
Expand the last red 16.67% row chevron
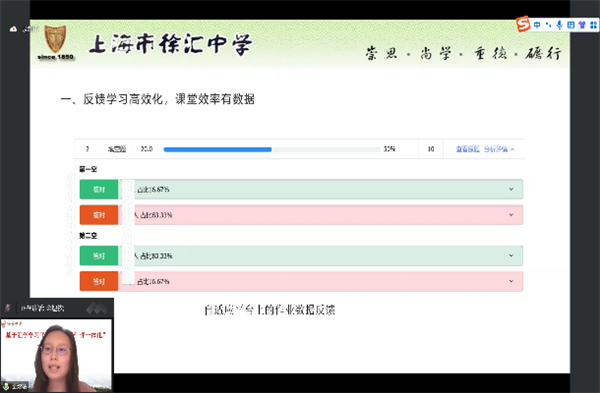(511, 281)
